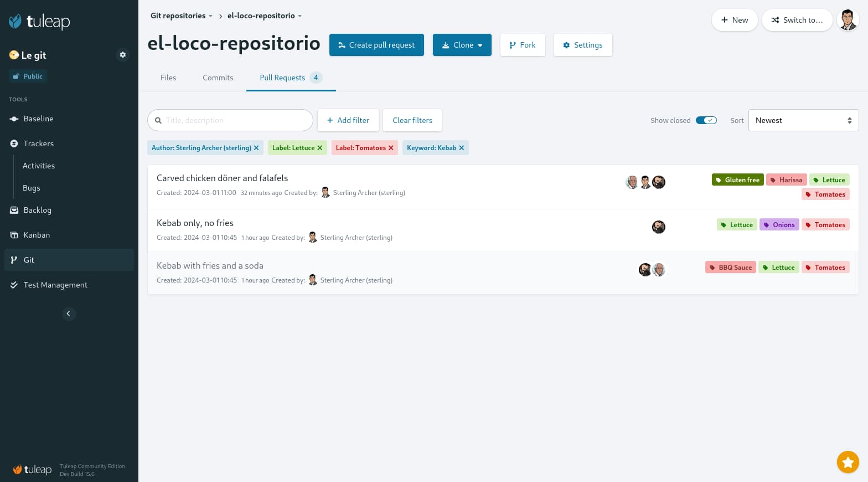The height and width of the screenshot is (482, 868).
Task: Click the Add filter button
Action: (348, 120)
